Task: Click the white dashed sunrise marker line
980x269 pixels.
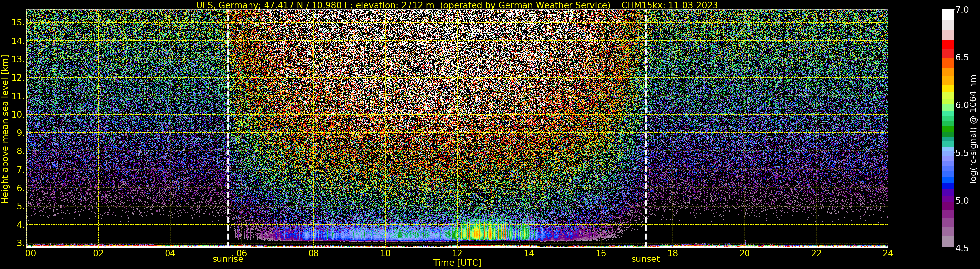Action: [228, 128]
